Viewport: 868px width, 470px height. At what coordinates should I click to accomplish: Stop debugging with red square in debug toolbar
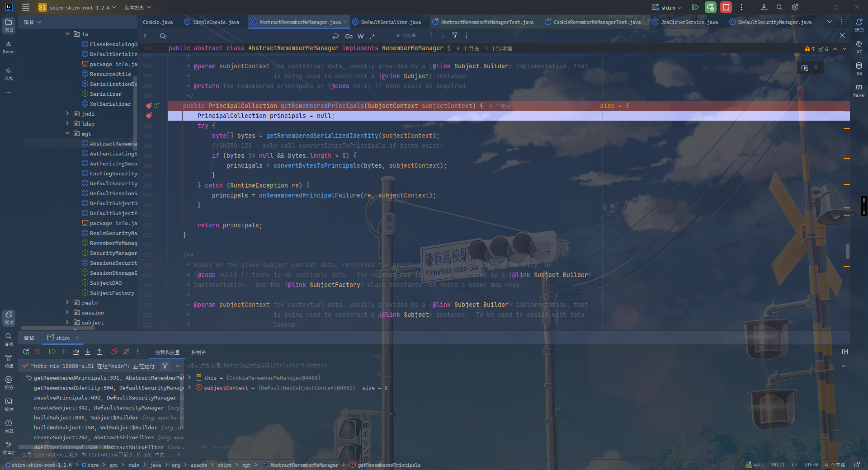pos(38,352)
